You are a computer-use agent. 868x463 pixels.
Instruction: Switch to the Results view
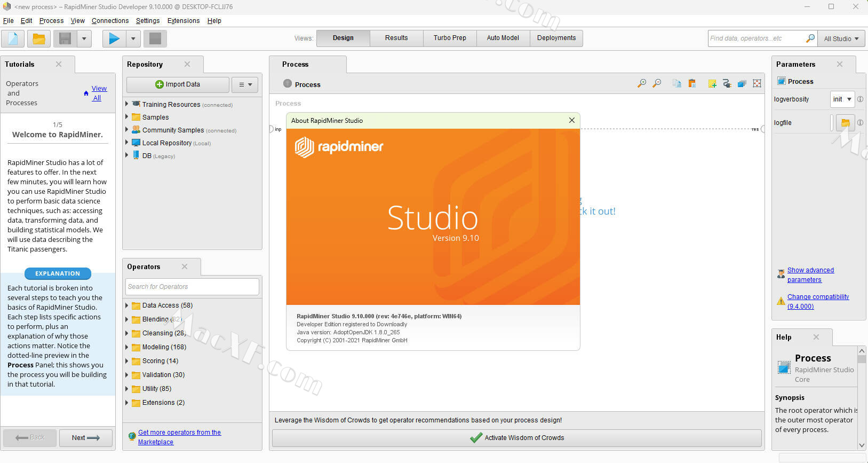coord(396,38)
